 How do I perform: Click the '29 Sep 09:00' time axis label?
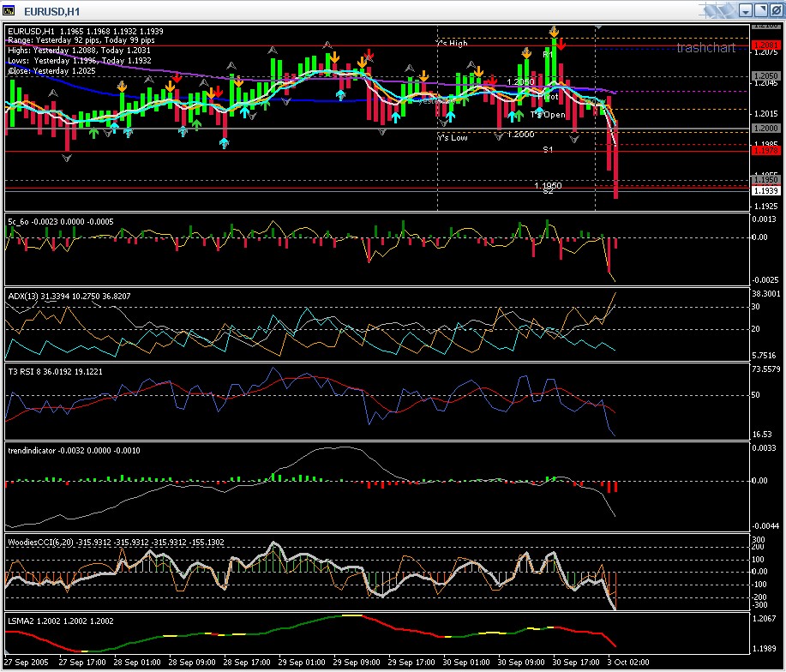click(357, 662)
